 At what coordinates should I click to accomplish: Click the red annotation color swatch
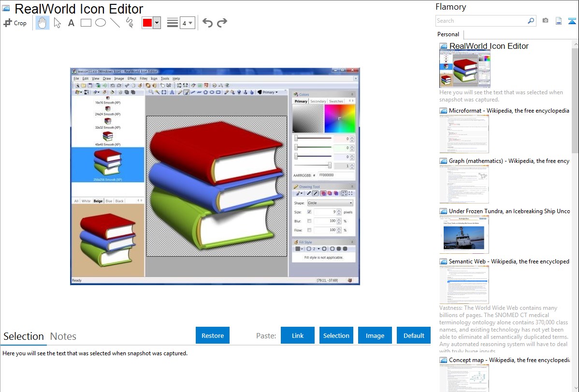(x=147, y=23)
